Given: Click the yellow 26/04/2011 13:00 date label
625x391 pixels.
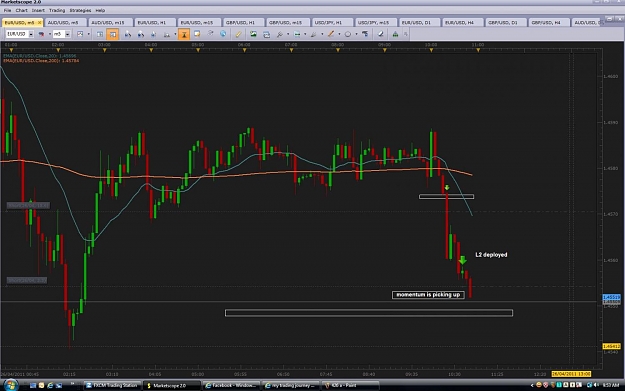Looking at the screenshot, I should (x=571, y=374).
